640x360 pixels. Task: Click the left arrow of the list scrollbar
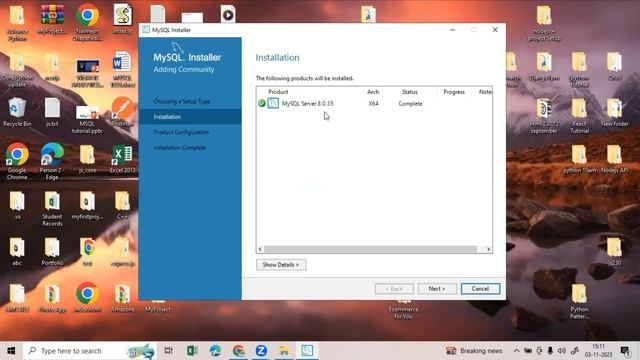[260, 249]
